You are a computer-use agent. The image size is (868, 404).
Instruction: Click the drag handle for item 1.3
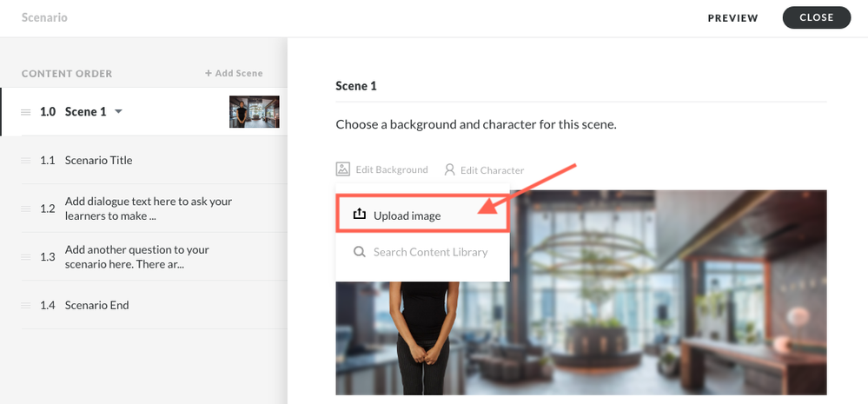pyautogui.click(x=25, y=257)
